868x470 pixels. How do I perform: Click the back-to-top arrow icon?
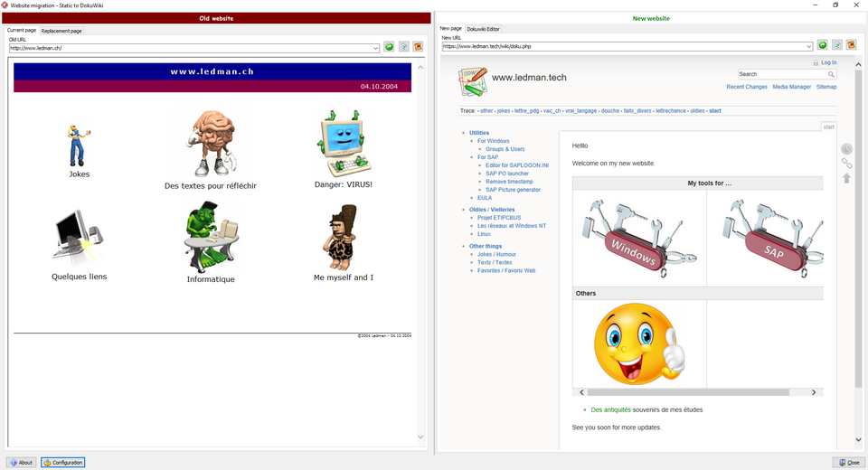click(847, 178)
